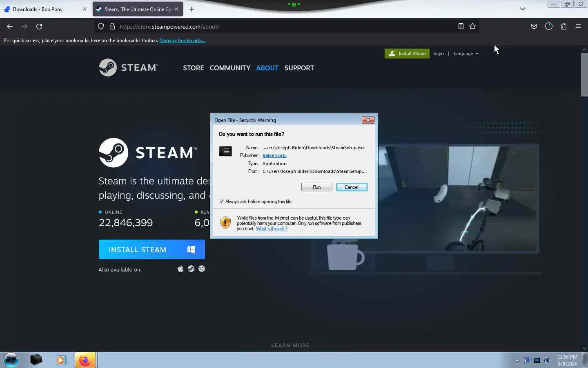This screenshot has width=588, height=368.
Task: Click the Windows Start orb
Action: [x=11, y=360]
